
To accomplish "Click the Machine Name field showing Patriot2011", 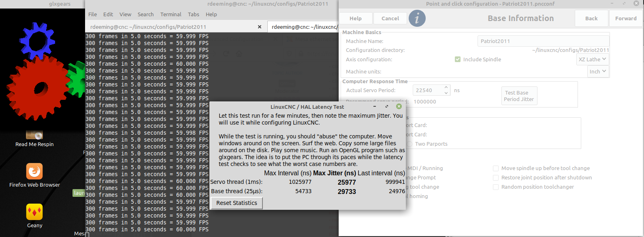I will tap(543, 41).
